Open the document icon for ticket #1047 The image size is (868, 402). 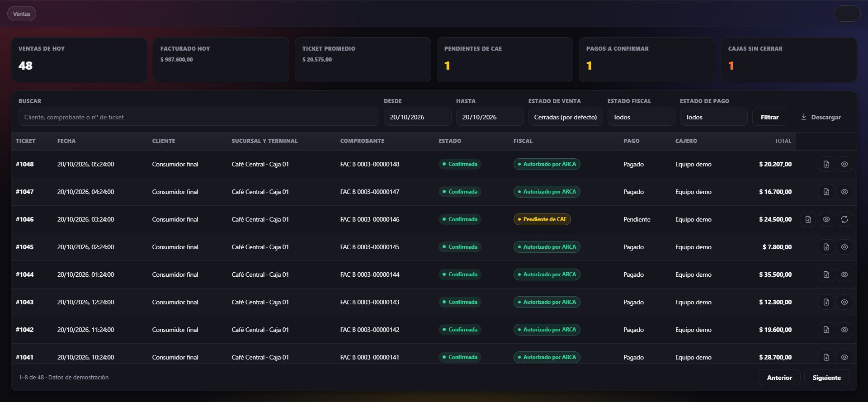coord(826,192)
